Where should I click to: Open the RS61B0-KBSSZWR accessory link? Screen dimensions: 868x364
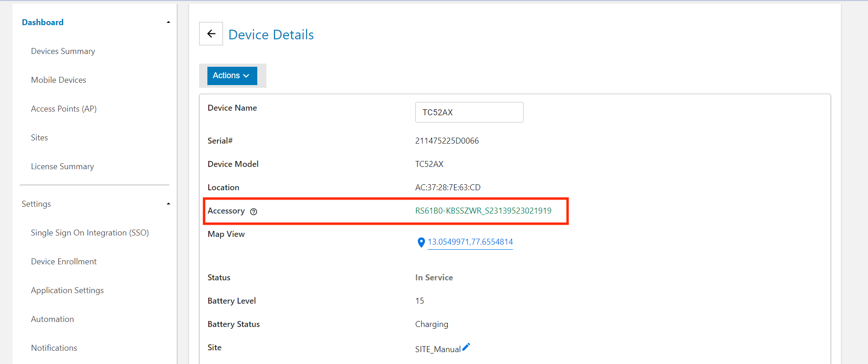coord(483,211)
